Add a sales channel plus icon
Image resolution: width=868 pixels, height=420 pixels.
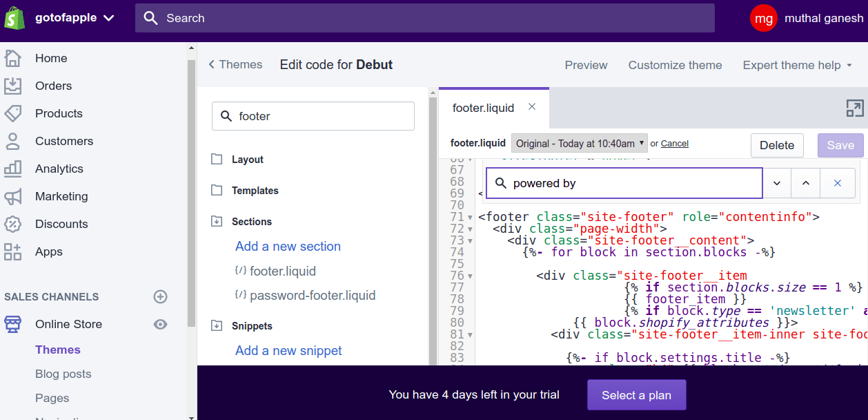(x=160, y=296)
